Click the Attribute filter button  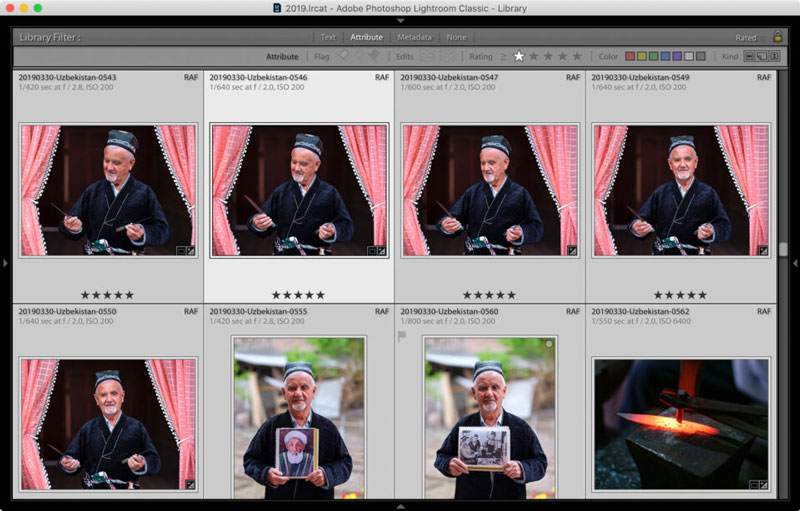click(366, 37)
